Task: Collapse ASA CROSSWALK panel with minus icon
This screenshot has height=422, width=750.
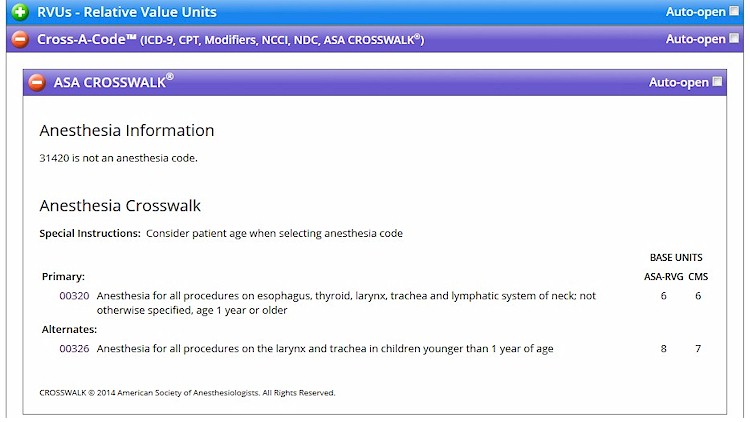Action: click(x=37, y=82)
